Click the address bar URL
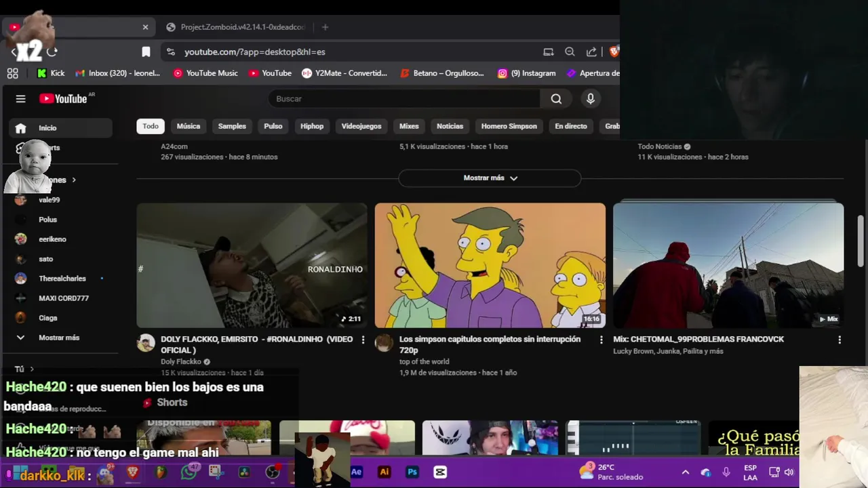 click(x=255, y=52)
